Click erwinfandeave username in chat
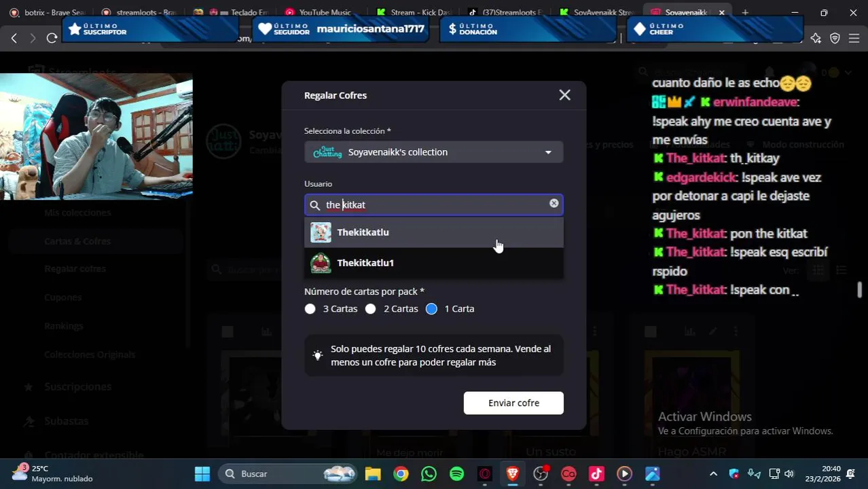868x489 pixels. pos(755,103)
